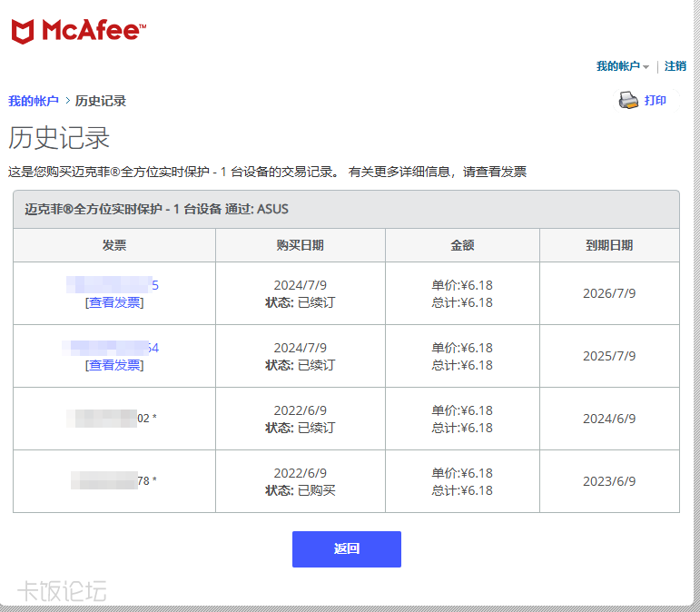Image resolution: width=700 pixels, height=612 pixels.
Task: Click 历史记录 breadcrumb text
Action: pos(101,101)
